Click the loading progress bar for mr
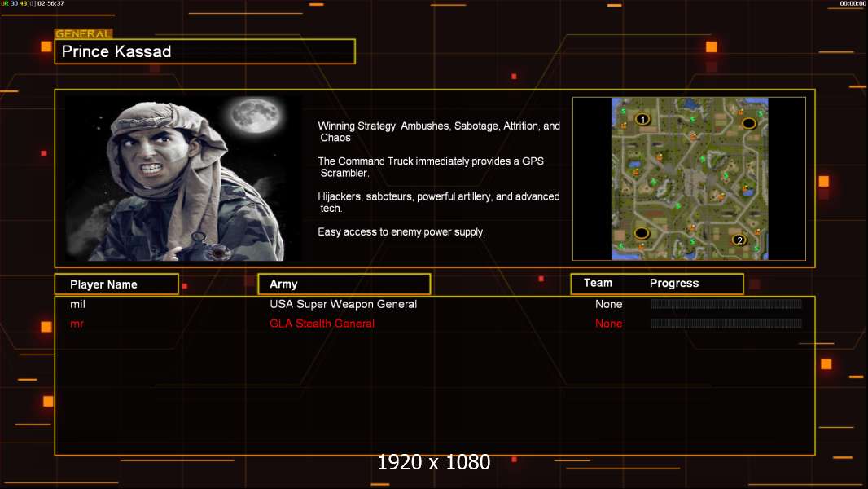The height and width of the screenshot is (489, 868). (x=726, y=323)
